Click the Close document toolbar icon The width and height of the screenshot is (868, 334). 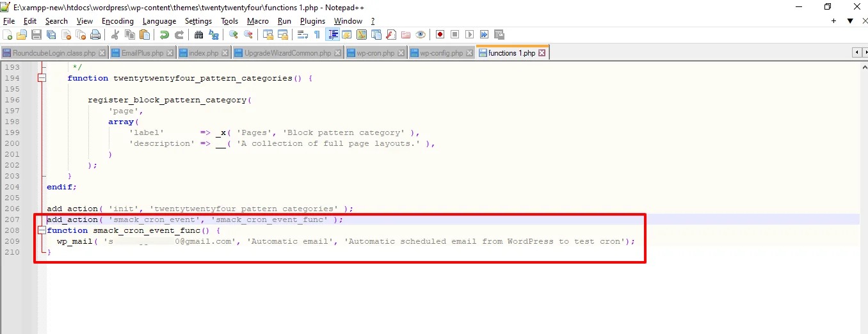(66, 35)
